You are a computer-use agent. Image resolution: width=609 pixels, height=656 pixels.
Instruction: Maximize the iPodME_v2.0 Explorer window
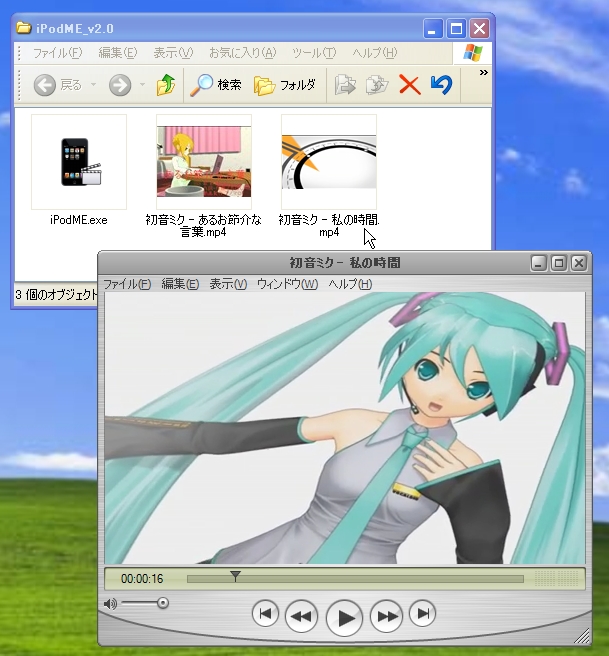[456, 29]
